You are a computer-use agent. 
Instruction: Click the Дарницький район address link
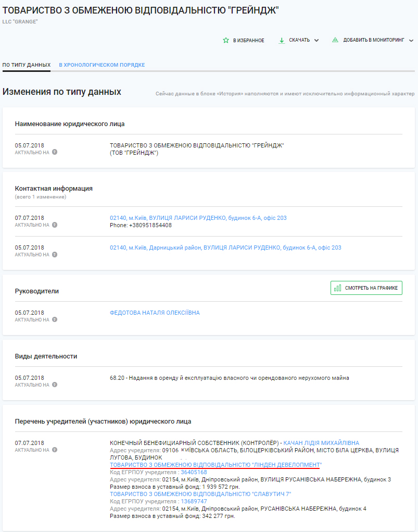tap(175, 248)
